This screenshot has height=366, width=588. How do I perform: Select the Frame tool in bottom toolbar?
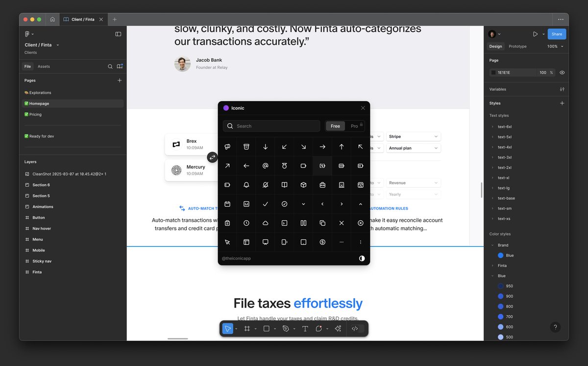247,329
